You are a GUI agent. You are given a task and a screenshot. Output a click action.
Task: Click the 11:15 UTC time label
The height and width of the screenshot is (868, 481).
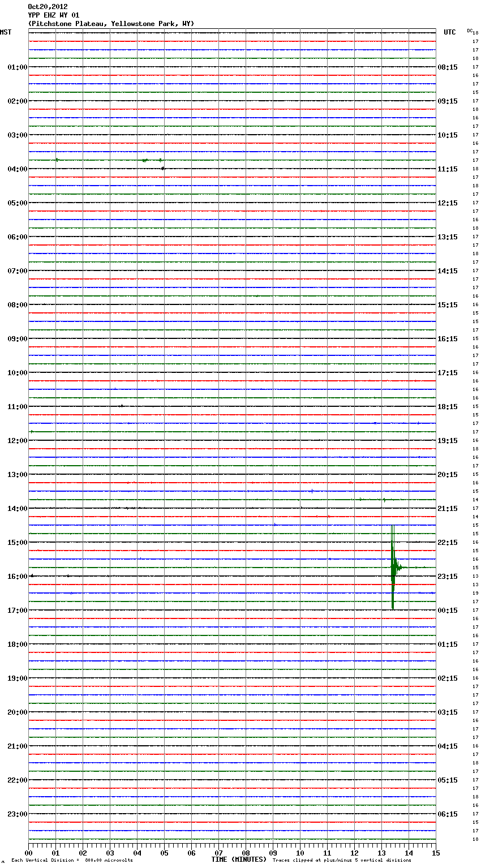(448, 169)
